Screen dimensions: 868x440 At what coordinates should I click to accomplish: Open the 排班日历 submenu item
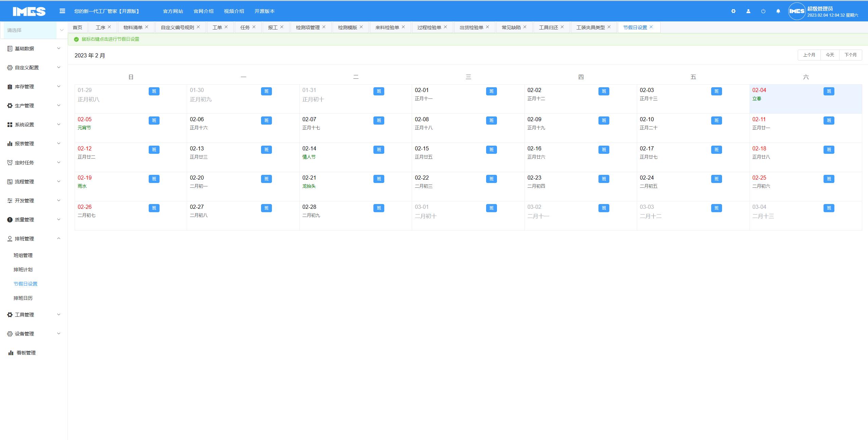coord(23,298)
